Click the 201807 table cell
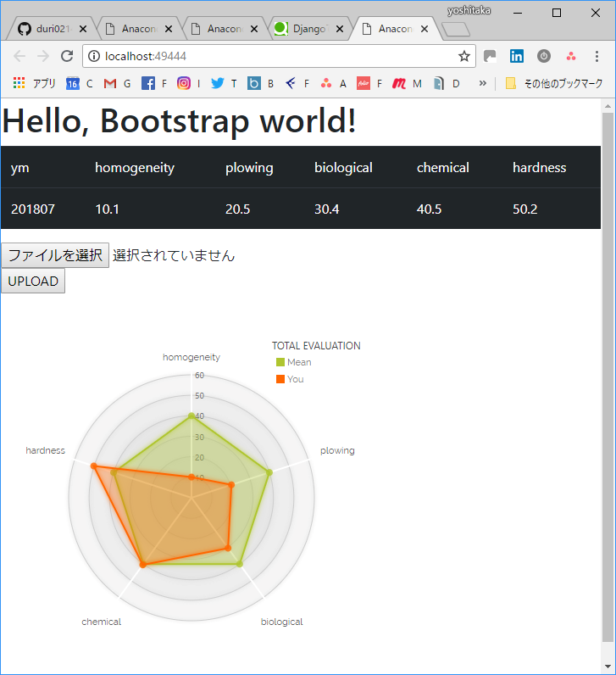Screen dimensions: 616x675 click(x=33, y=209)
